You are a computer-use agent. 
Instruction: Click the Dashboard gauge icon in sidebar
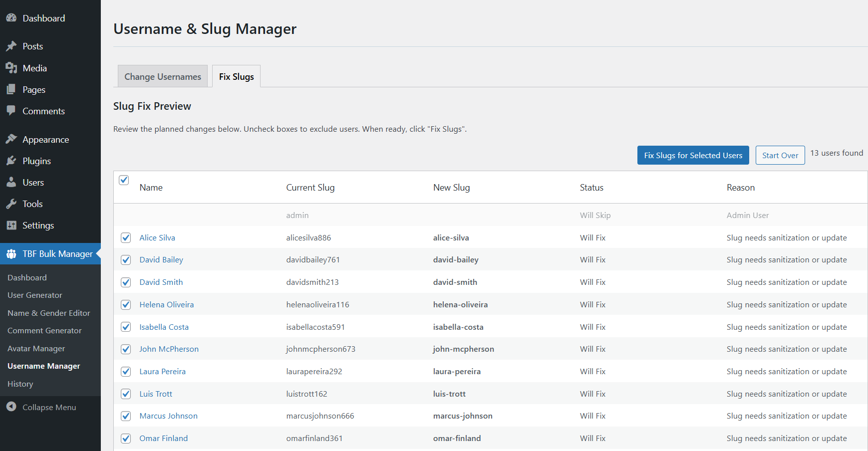coord(11,18)
